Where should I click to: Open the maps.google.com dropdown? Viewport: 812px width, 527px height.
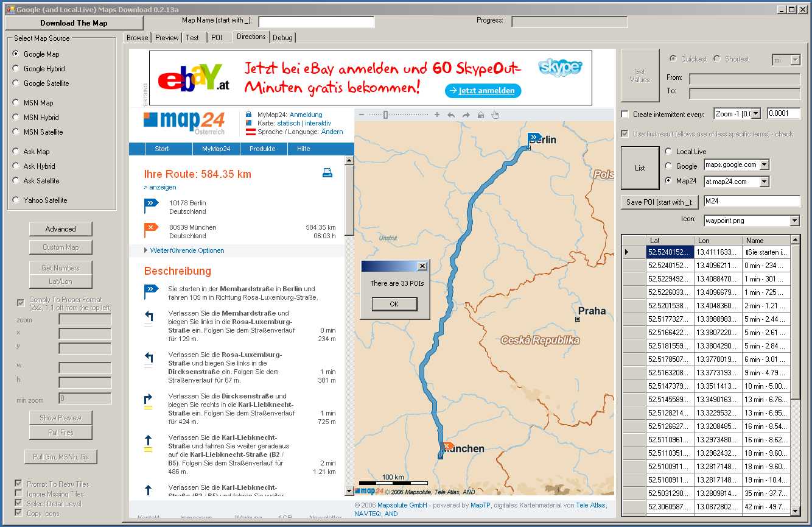pyautogui.click(x=765, y=164)
